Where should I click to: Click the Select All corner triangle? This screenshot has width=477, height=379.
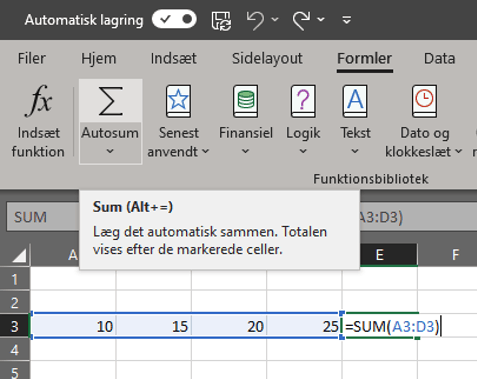tap(19, 256)
